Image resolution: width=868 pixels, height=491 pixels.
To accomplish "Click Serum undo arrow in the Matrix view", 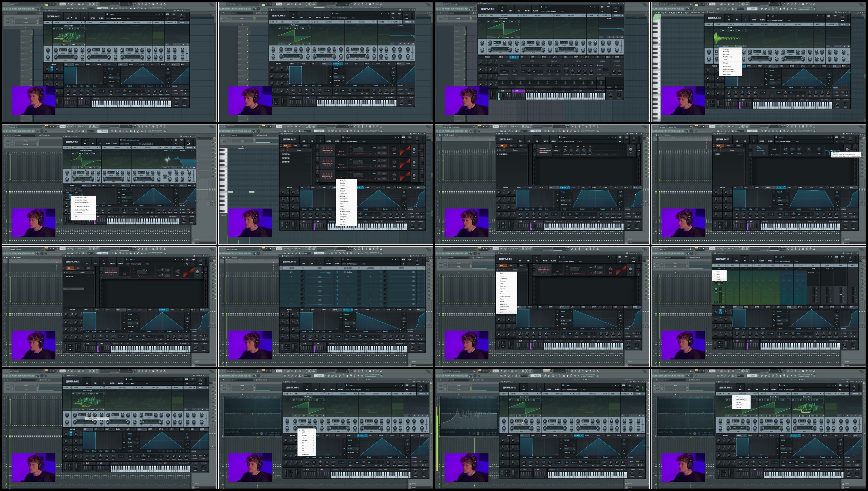I will 403,264.
